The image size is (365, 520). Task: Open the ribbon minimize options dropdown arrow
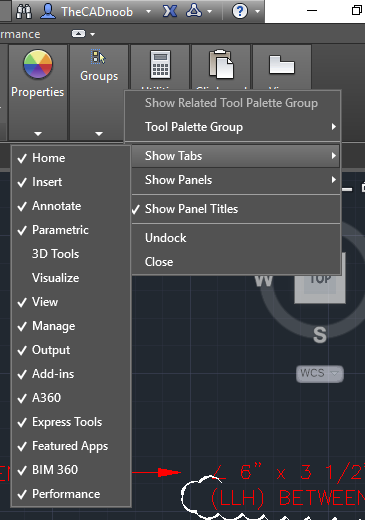(92, 34)
